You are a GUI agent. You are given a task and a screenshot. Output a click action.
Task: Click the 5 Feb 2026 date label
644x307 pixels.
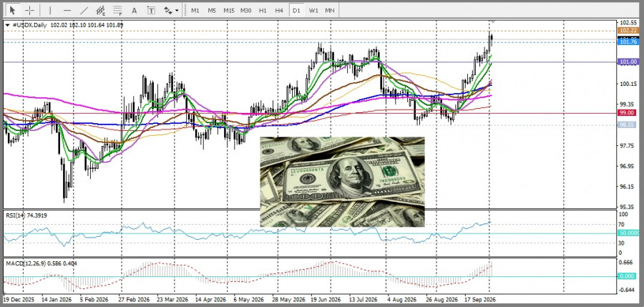94,300
